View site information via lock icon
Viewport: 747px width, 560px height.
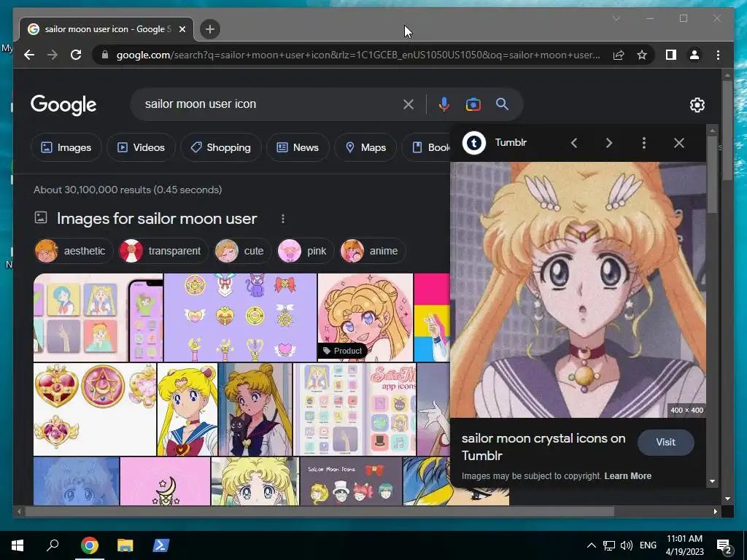tap(105, 55)
